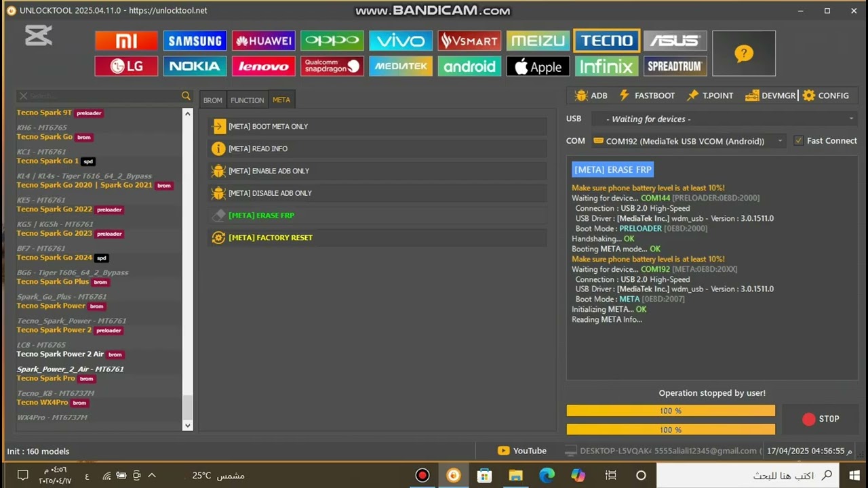The height and width of the screenshot is (488, 868).
Task: Run [META] BOOT META ONLY
Action: tap(378, 127)
